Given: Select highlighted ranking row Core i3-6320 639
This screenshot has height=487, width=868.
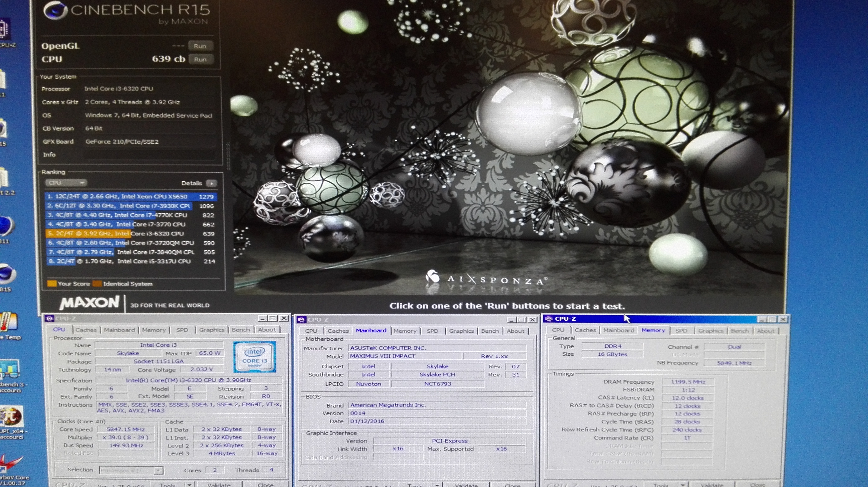Looking at the screenshot, I should [131, 233].
